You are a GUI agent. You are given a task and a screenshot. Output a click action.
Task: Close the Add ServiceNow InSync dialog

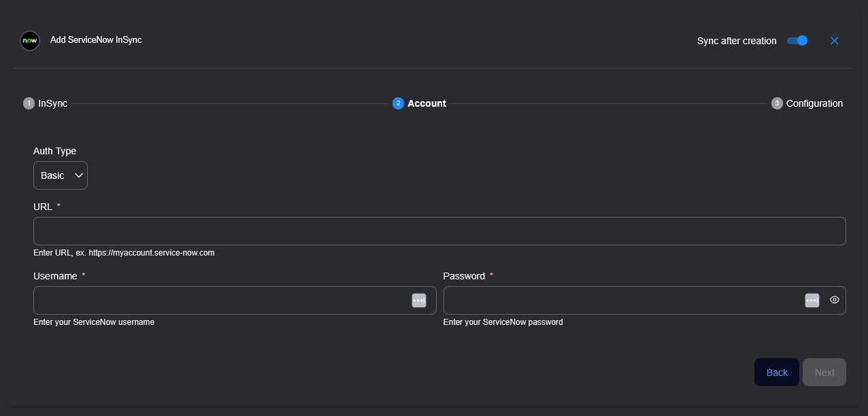[835, 41]
